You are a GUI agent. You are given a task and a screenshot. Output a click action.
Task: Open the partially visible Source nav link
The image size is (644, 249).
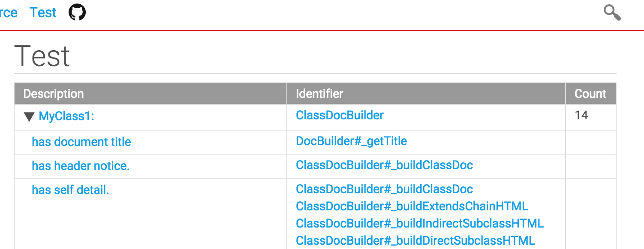(8, 12)
